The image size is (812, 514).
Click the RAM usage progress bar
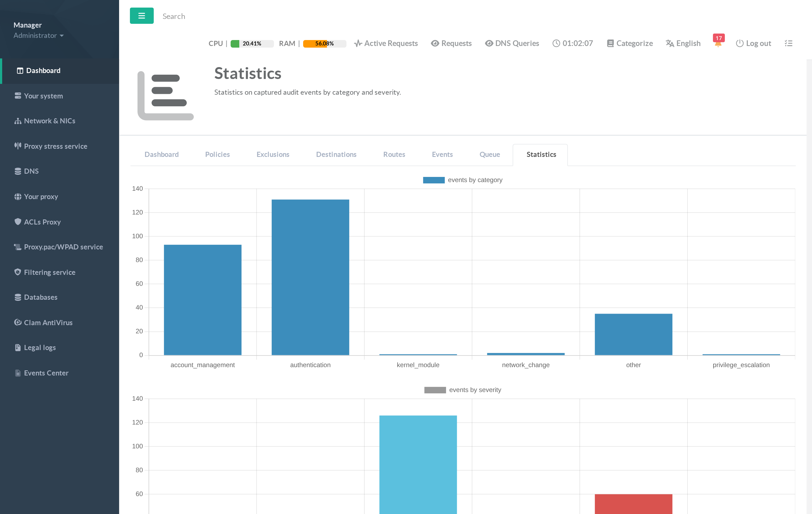click(x=325, y=44)
